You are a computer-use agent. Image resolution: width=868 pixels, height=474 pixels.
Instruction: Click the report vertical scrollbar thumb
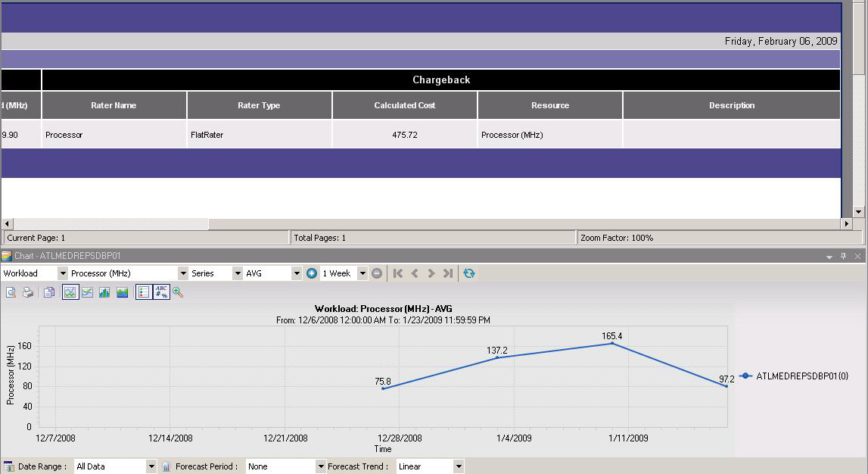point(858,38)
